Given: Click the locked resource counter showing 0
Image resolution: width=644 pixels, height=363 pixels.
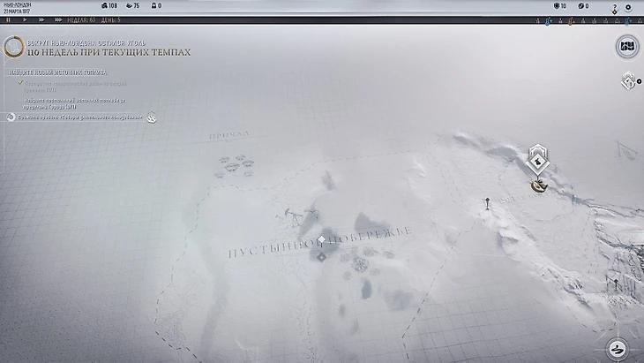Looking at the screenshot, I should (156, 6).
